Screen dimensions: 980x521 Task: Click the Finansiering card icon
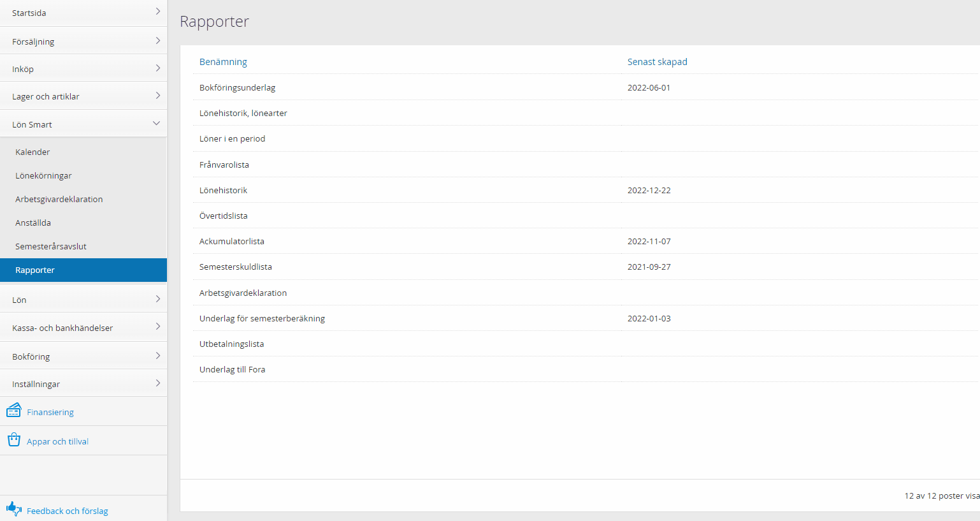13,411
